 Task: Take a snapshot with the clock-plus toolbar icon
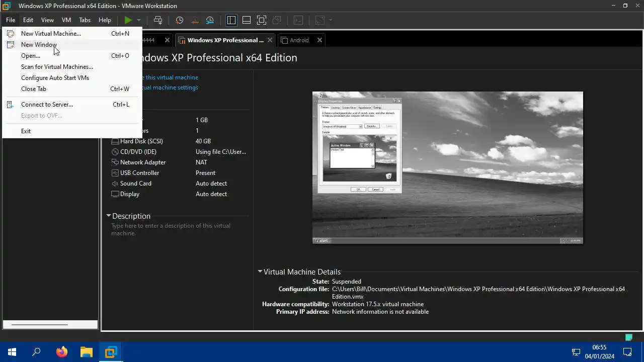pyautogui.click(x=179, y=20)
